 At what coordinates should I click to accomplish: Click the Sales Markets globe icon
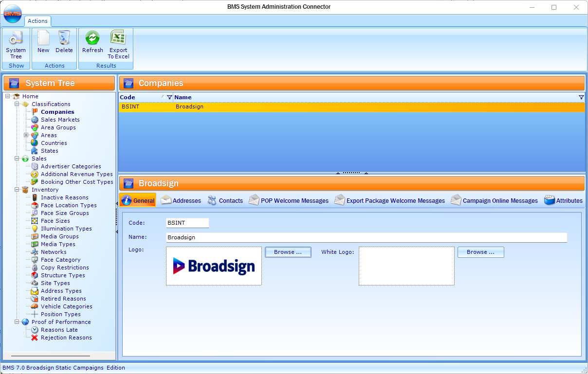(x=35, y=120)
